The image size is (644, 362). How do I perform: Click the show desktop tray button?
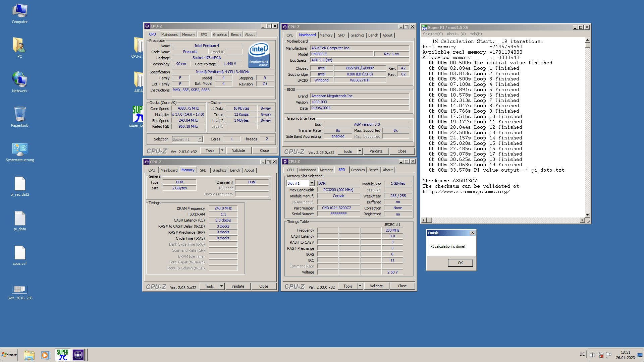[x=640, y=355]
